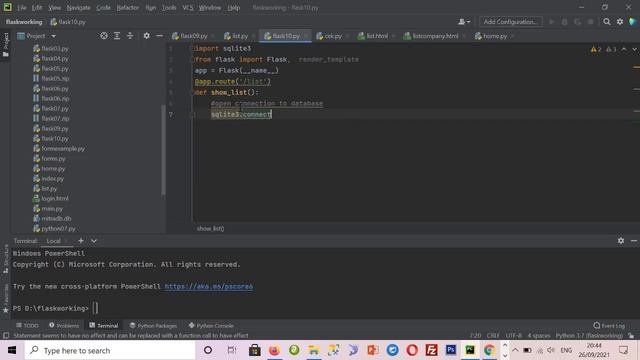This screenshot has height=360, width=640.
Task: Go to next highlighted error arrow
Action: tap(634, 49)
